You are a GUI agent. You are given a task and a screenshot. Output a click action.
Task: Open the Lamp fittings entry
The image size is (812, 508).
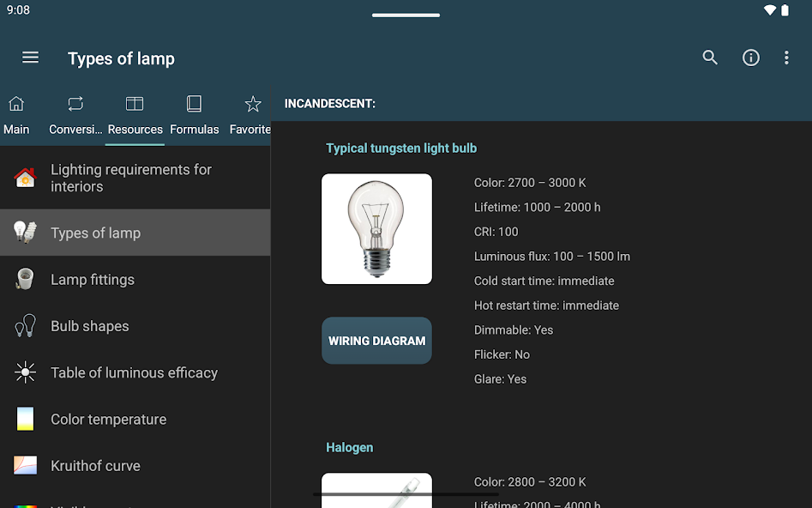click(135, 279)
